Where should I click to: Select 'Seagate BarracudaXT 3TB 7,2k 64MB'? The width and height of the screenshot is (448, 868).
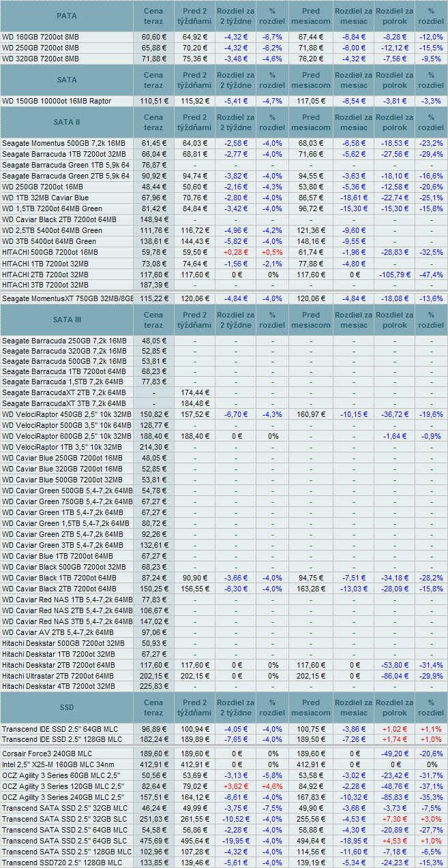click(64, 404)
